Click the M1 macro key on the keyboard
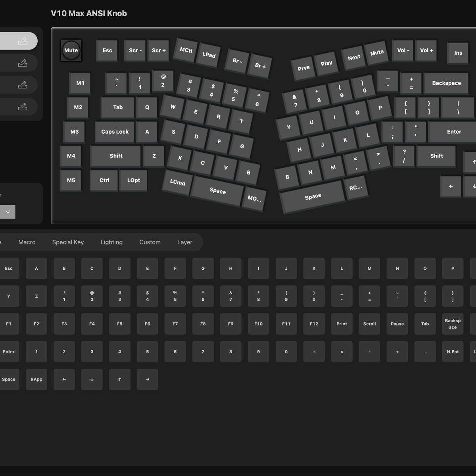 80,83
